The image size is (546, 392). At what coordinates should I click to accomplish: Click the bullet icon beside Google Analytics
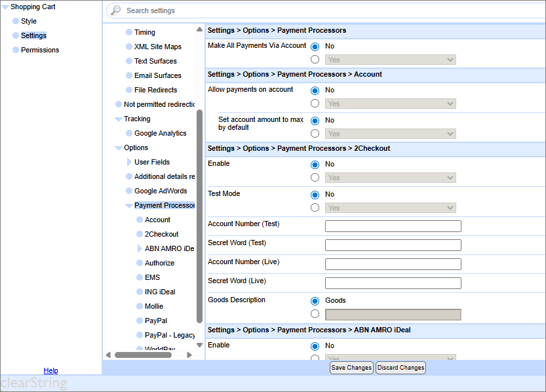click(x=128, y=133)
